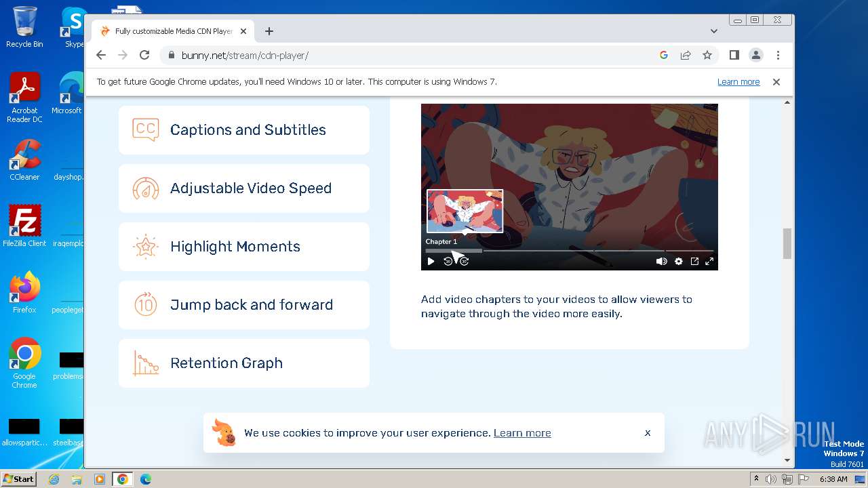Open picture-in-picture popout icon
The height and width of the screenshot is (488, 868).
(x=694, y=261)
